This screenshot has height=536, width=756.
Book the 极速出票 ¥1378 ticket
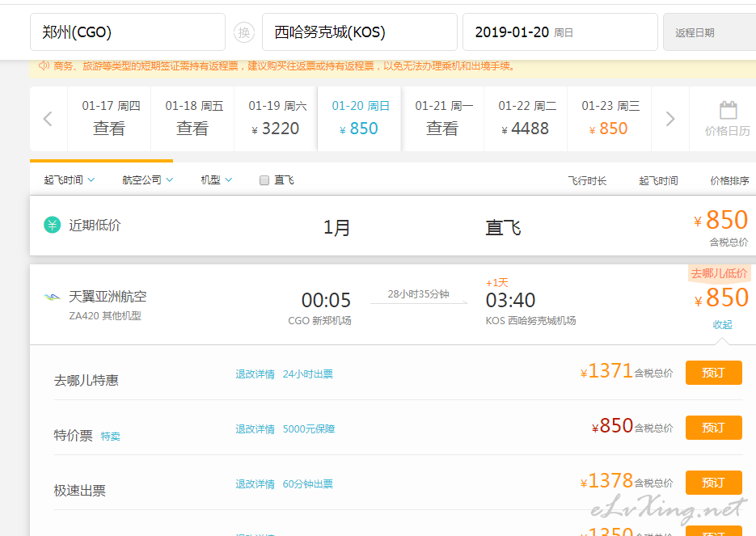(714, 483)
